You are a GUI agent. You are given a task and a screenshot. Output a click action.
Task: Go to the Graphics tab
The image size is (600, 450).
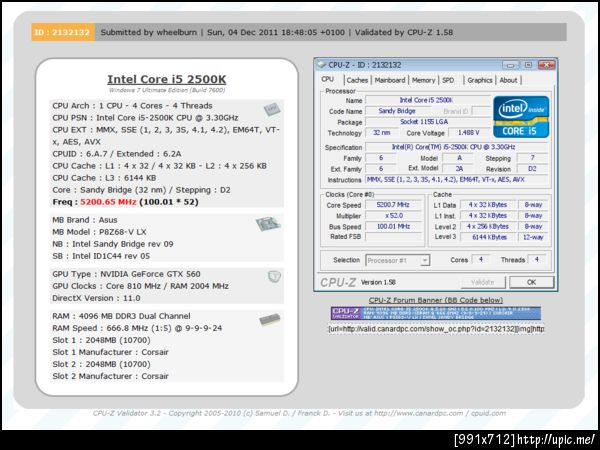(x=479, y=80)
